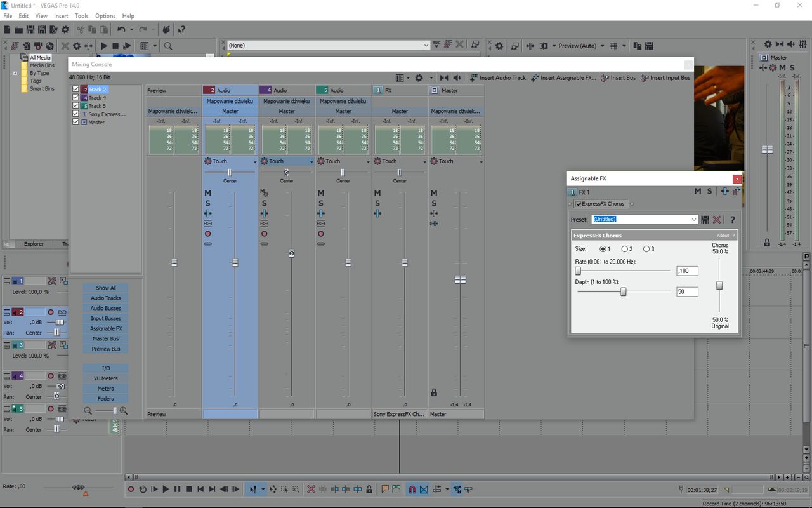Click Insert Input Bus button

coord(665,77)
